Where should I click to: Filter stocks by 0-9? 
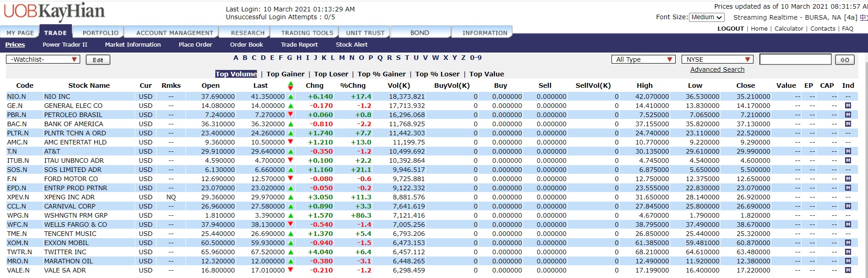click(x=475, y=58)
